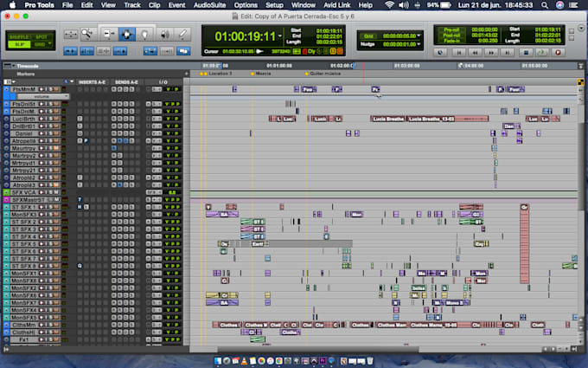Select the FtsMmM track name

point(23,89)
